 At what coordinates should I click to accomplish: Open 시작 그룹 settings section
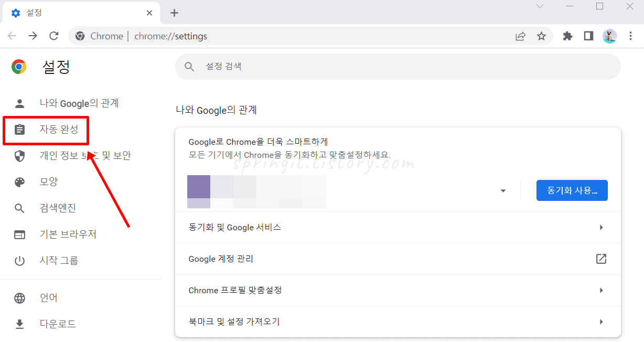tap(59, 261)
